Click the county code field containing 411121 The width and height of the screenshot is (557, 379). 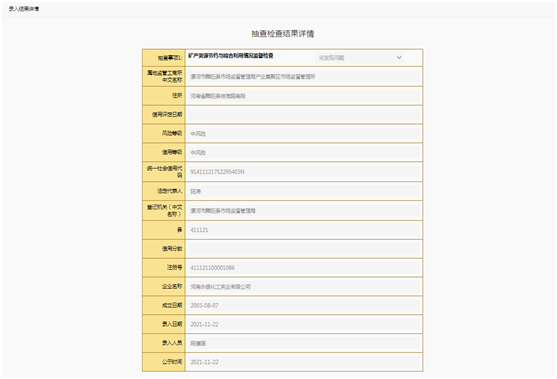click(x=304, y=230)
